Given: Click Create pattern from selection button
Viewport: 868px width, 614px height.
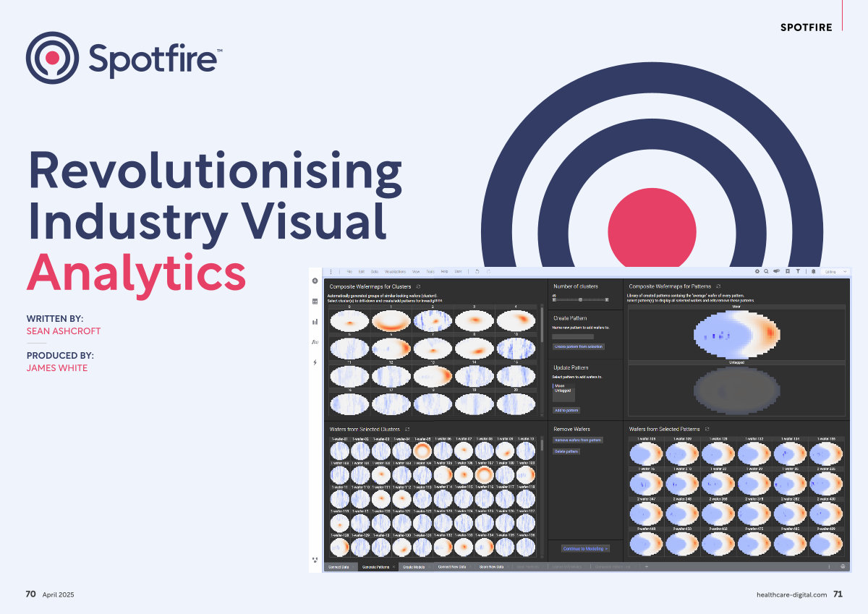Looking at the screenshot, I should [x=577, y=347].
